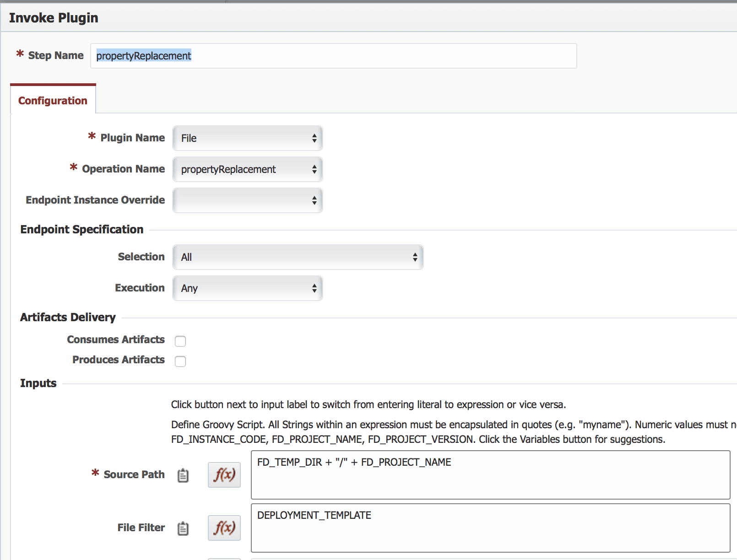Toggle f(x) expression button for File Filter
737x560 pixels.
point(224,528)
